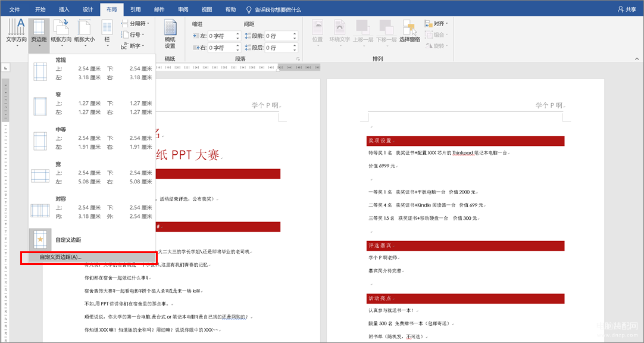Click the 位置 position button
The height and width of the screenshot is (343, 644).
pyautogui.click(x=317, y=32)
